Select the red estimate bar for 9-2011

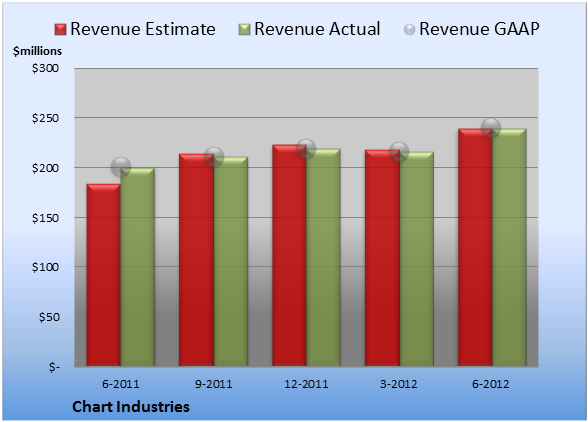196,260
